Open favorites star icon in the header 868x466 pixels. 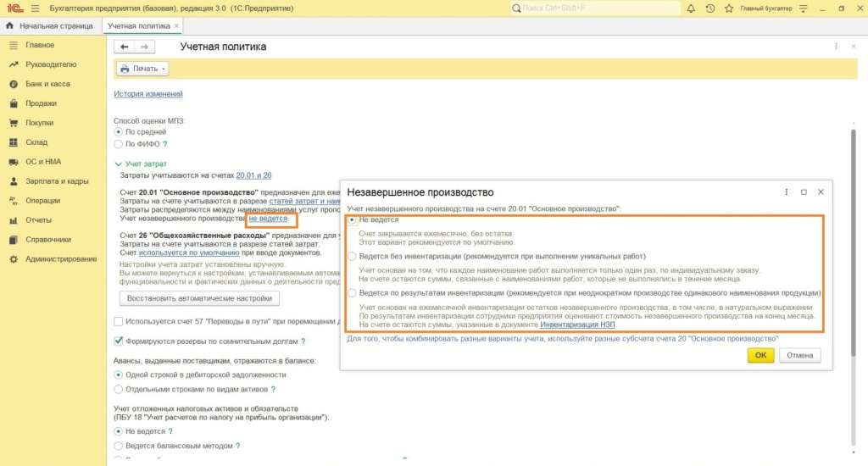click(728, 8)
